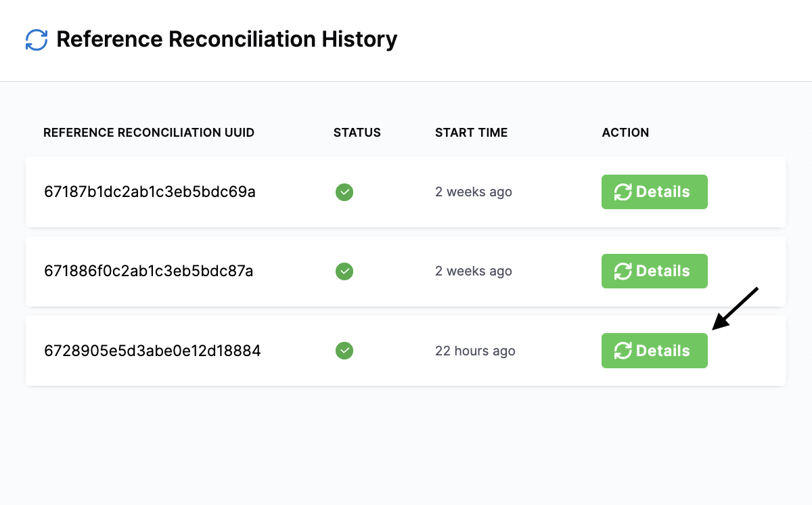812x505 pixels.
Task: Click the first row's "2 weeks ago" timestamp
Action: point(473,192)
